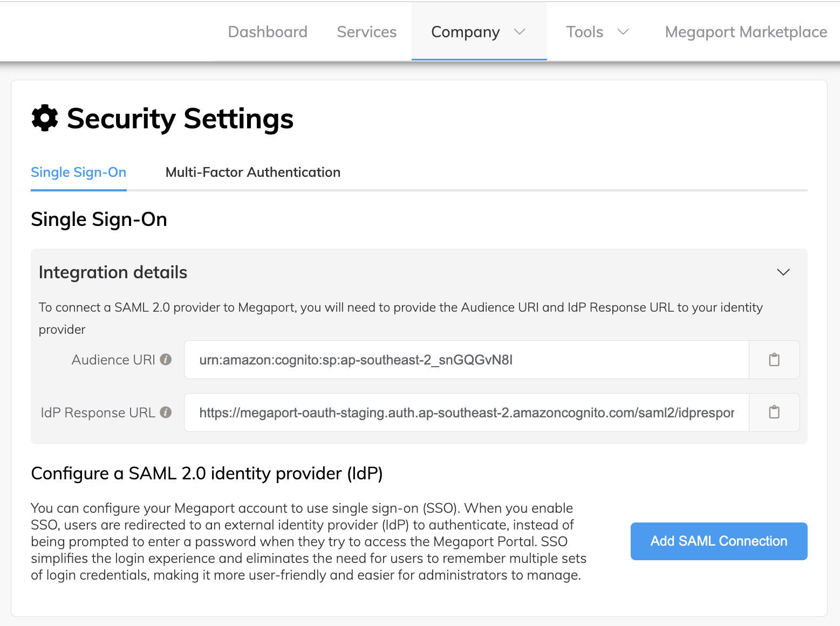Collapse the Integration details panel
Image resolution: width=840 pixels, height=626 pixels.
(783, 272)
